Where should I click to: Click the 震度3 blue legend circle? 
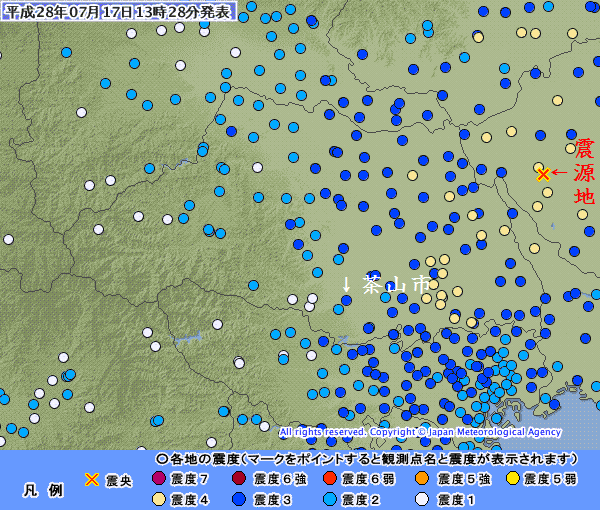pos(240,498)
